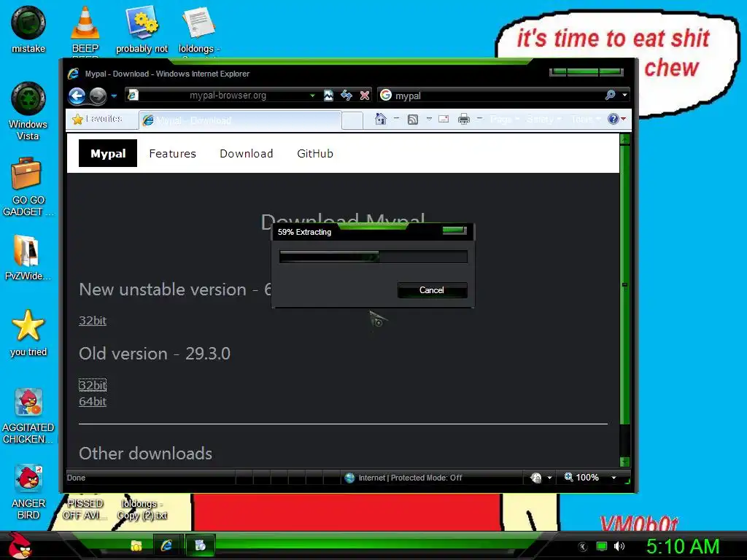The height and width of the screenshot is (560, 747).
Task: Click the scroll-down arrow of the page
Action: coord(624,462)
